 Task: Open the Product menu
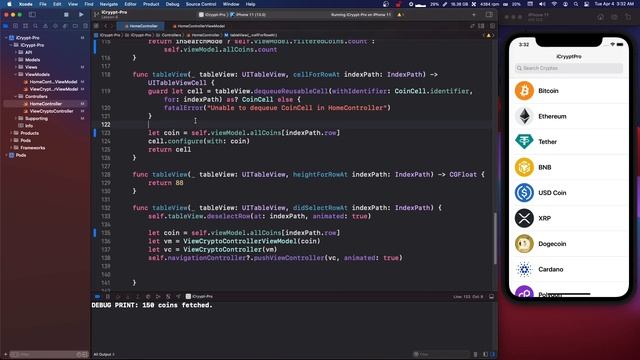click(151, 4)
